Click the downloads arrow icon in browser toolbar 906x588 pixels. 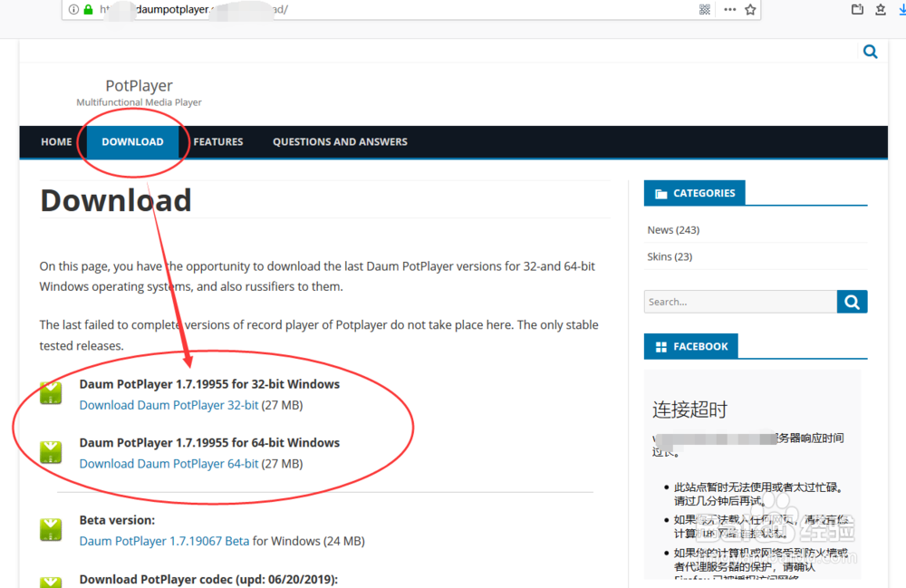tap(902, 9)
